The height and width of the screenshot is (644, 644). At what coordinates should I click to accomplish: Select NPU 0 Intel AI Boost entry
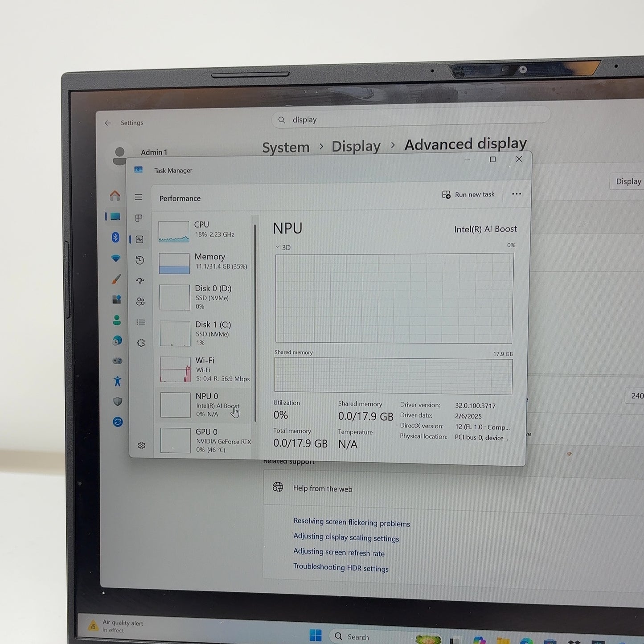(205, 405)
